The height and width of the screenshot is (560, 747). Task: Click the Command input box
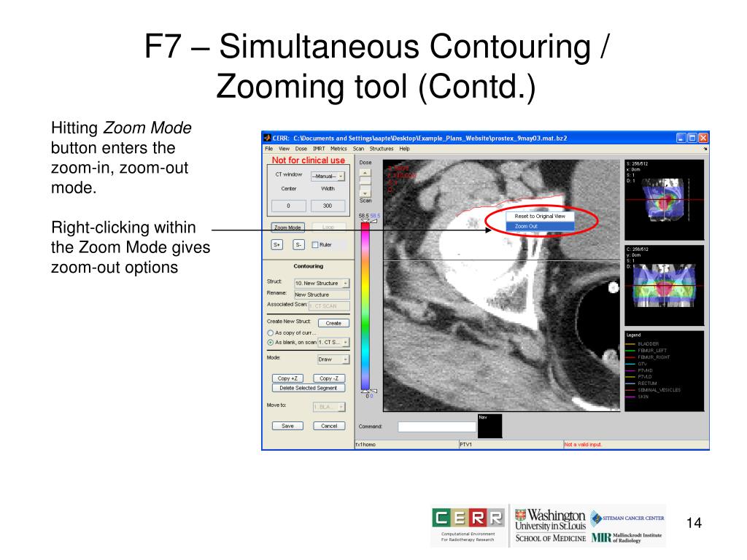437,427
